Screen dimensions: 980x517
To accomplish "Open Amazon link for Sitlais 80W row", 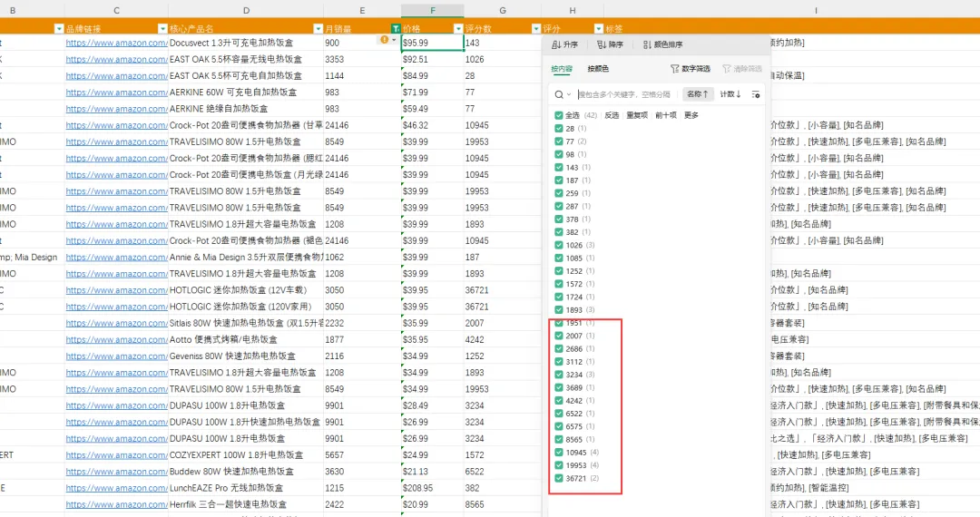I will click(x=117, y=323).
